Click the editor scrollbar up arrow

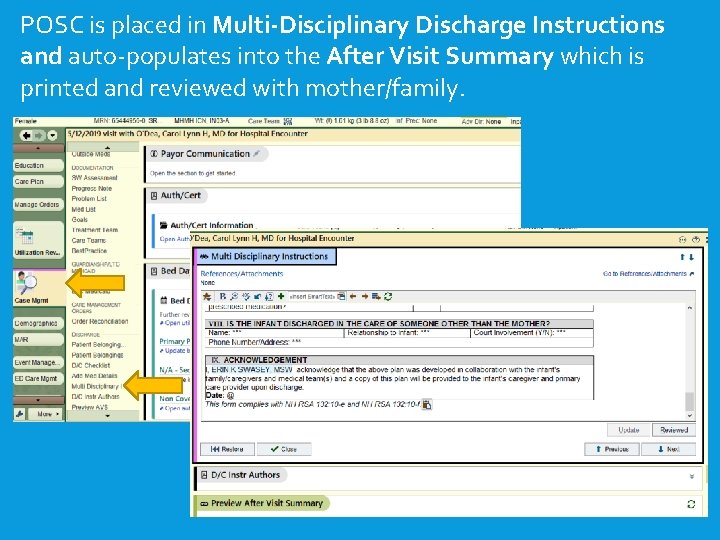pyautogui.click(x=690, y=308)
